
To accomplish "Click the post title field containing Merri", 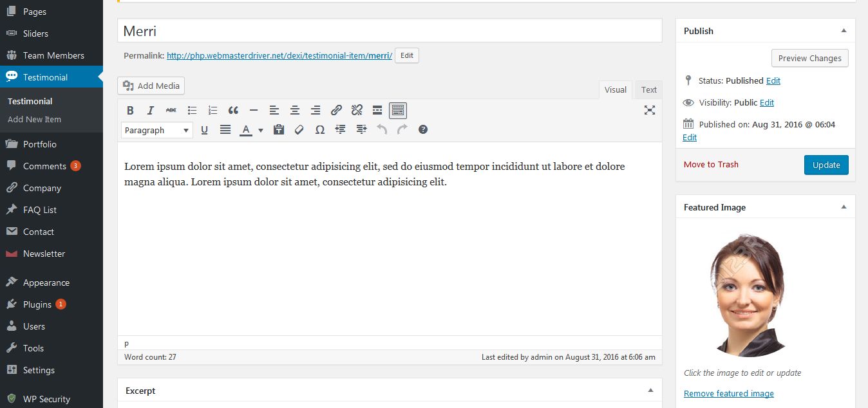I will [x=389, y=31].
